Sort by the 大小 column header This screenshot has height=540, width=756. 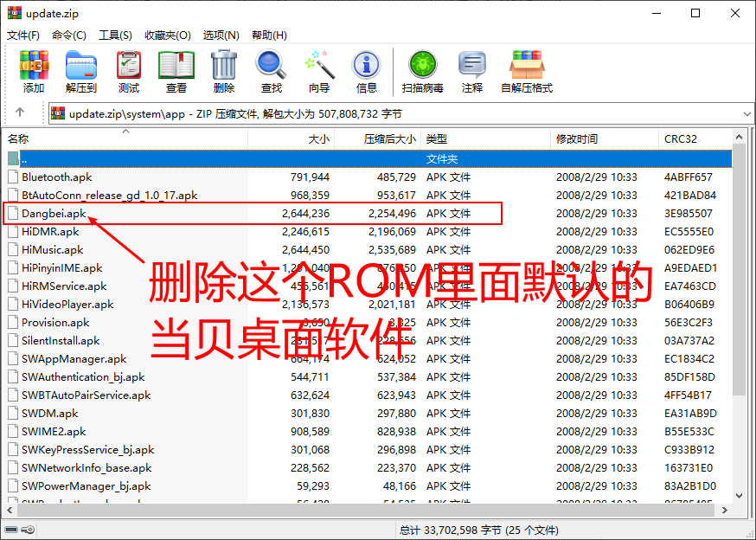pyautogui.click(x=292, y=139)
